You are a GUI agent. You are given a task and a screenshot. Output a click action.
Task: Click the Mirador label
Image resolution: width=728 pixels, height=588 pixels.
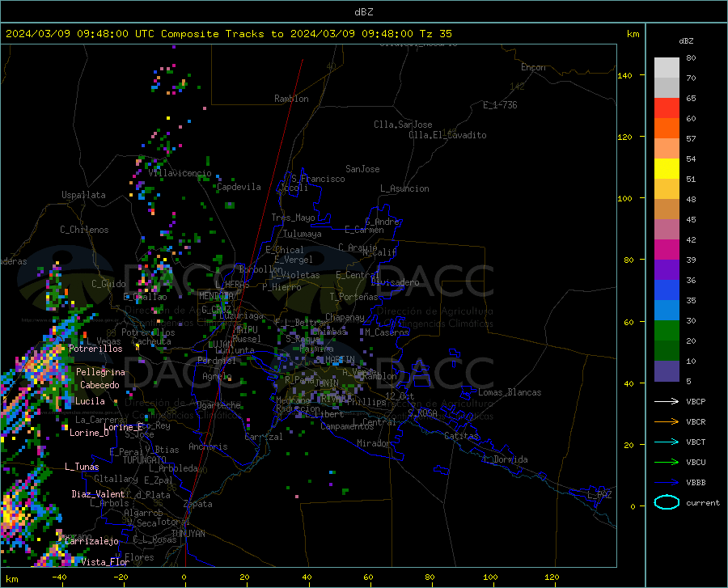[x=374, y=443]
